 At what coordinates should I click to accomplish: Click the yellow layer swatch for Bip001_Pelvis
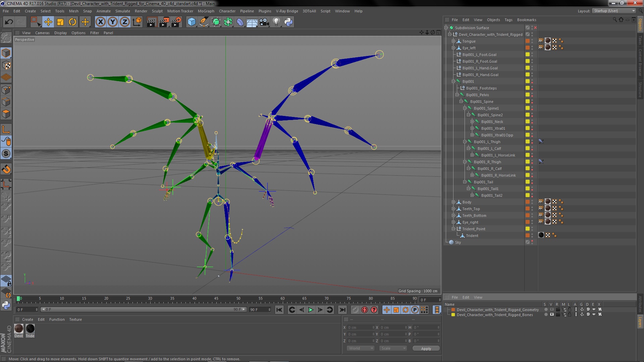(x=528, y=95)
